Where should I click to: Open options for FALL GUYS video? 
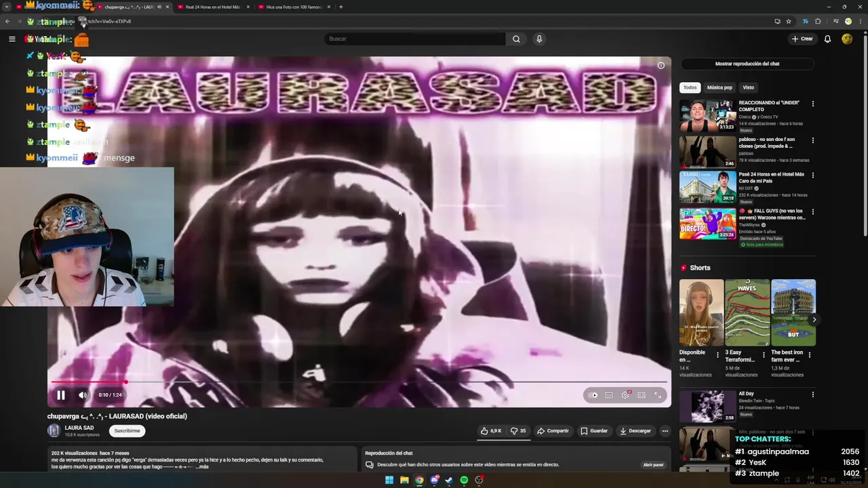tap(812, 211)
